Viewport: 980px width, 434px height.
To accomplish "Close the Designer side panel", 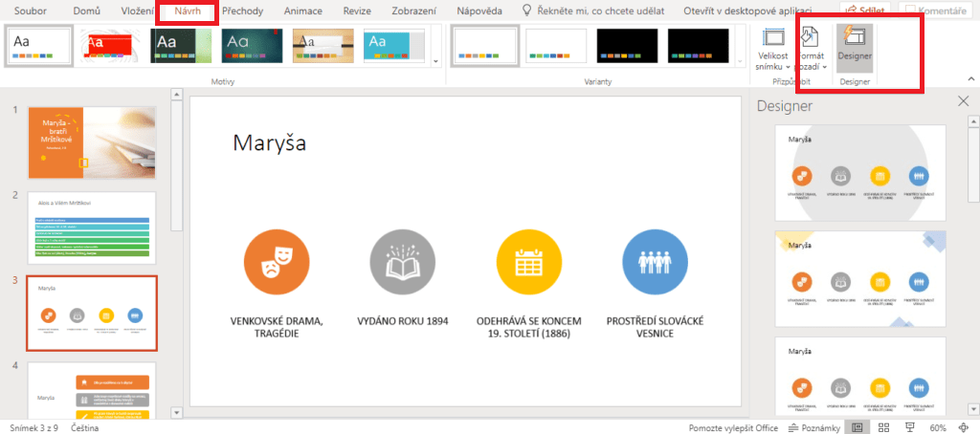I will click(963, 101).
